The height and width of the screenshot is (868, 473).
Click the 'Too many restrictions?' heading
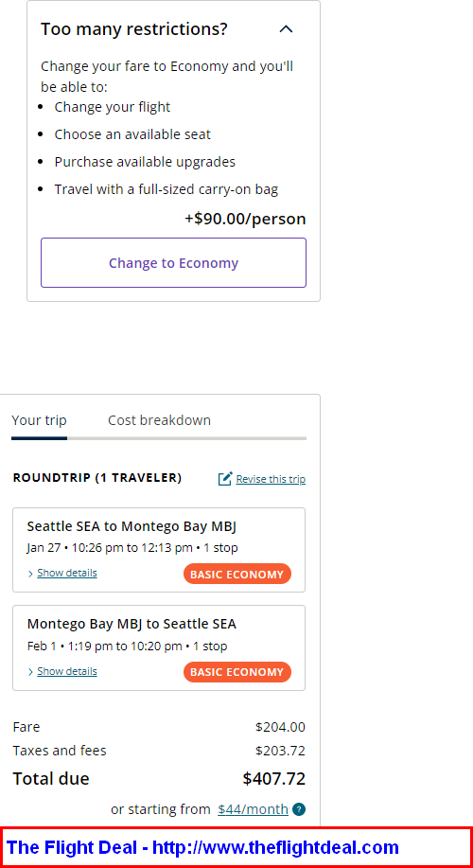click(x=134, y=28)
